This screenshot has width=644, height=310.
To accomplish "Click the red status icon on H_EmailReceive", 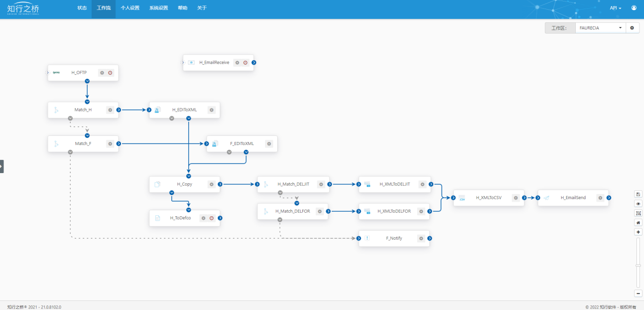I will coord(245,63).
